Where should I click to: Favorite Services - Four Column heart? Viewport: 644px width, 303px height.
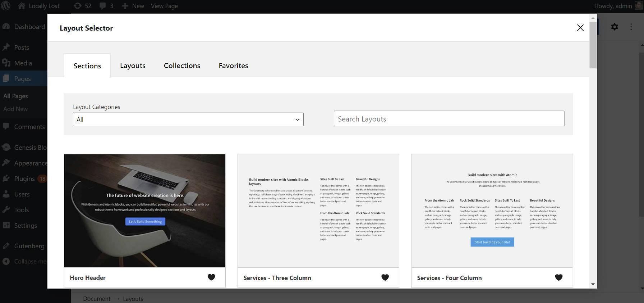coord(558,277)
